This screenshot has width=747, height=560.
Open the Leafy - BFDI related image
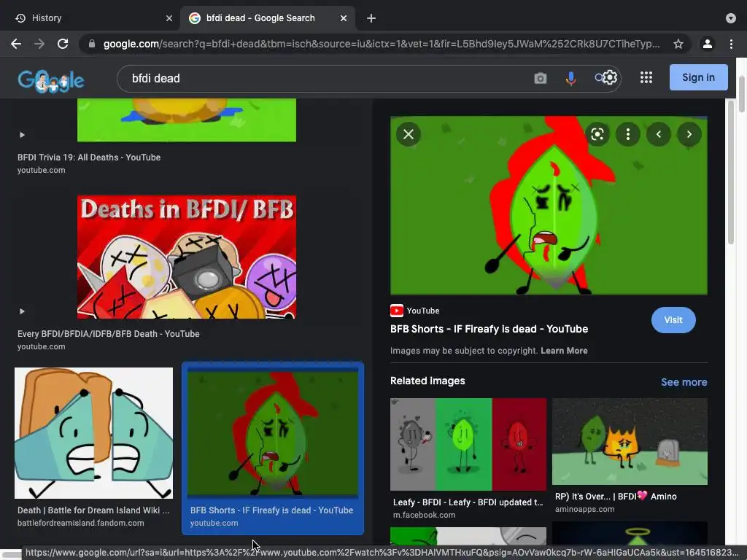[x=468, y=444]
